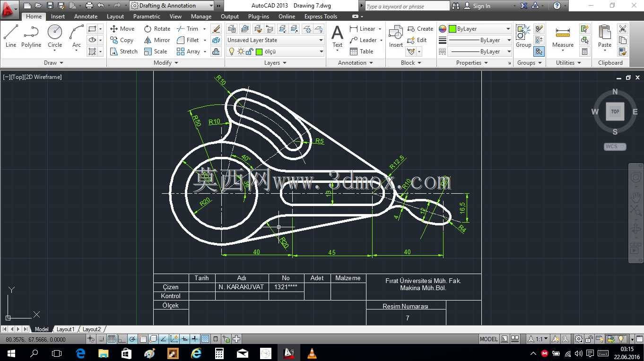Toggle Ortho Mode in status bar
644x361 pixels.
pos(122,339)
